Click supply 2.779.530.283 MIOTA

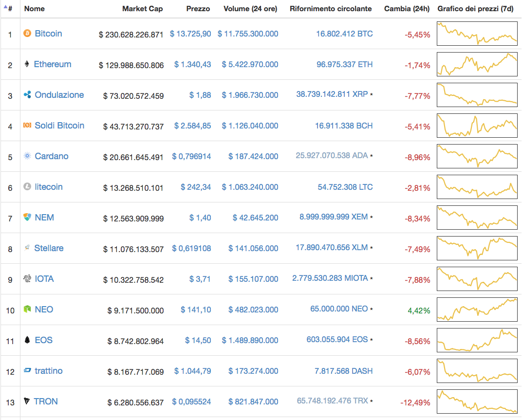[330, 278]
